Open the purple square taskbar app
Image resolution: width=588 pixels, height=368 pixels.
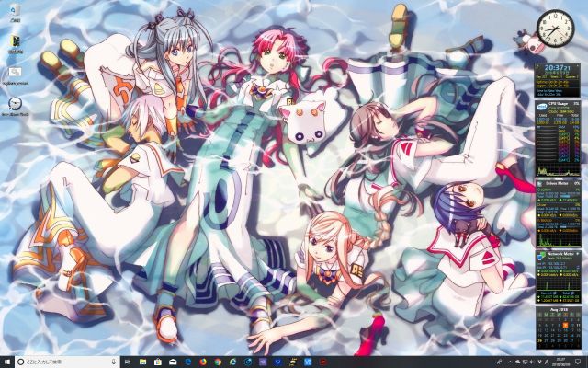click(x=263, y=362)
